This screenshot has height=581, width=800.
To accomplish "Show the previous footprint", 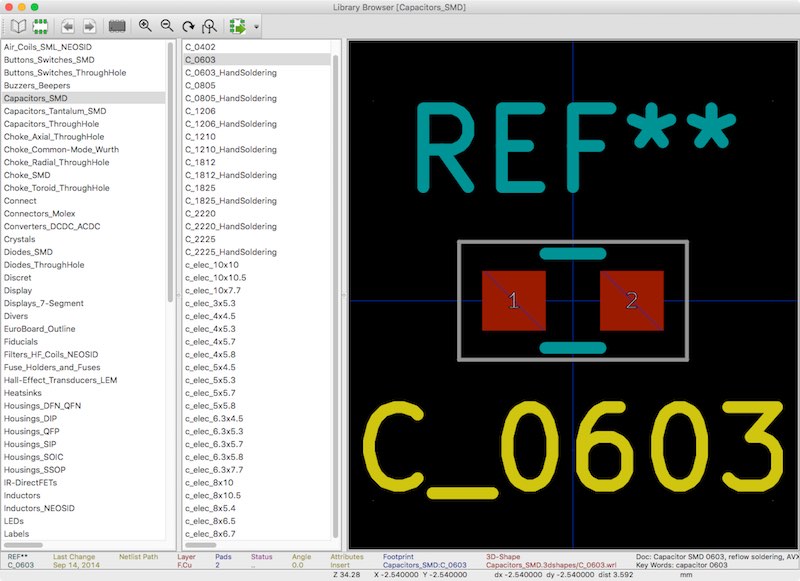I will [67, 26].
